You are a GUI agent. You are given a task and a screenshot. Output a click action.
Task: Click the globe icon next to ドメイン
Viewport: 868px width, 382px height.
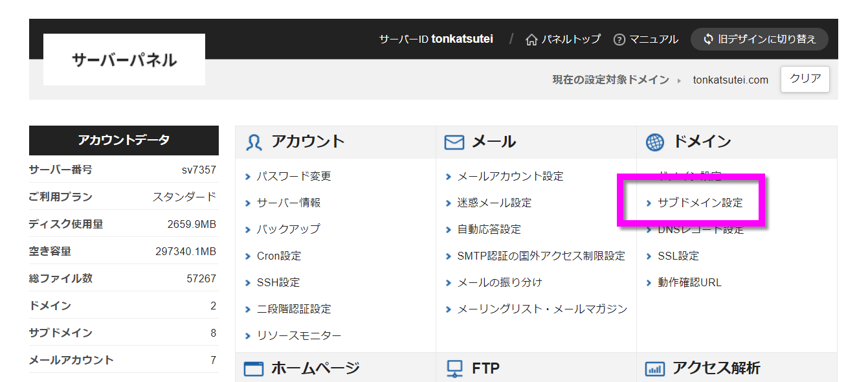click(655, 142)
